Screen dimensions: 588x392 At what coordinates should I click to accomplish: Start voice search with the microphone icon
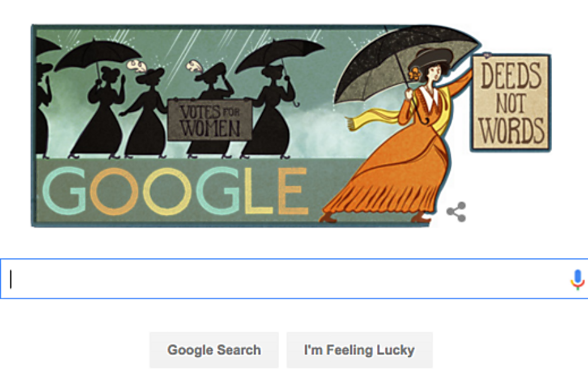pyautogui.click(x=578, y=279)
